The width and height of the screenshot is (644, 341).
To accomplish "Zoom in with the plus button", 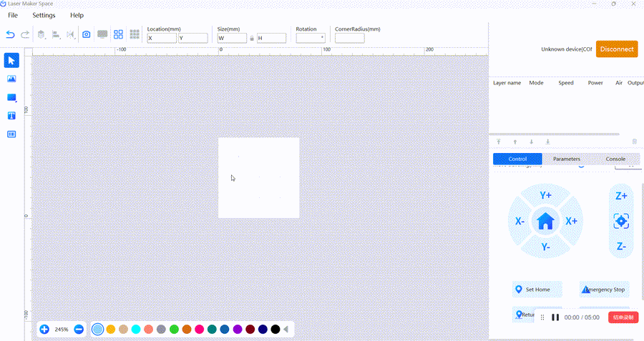I will tap(44, 329).
